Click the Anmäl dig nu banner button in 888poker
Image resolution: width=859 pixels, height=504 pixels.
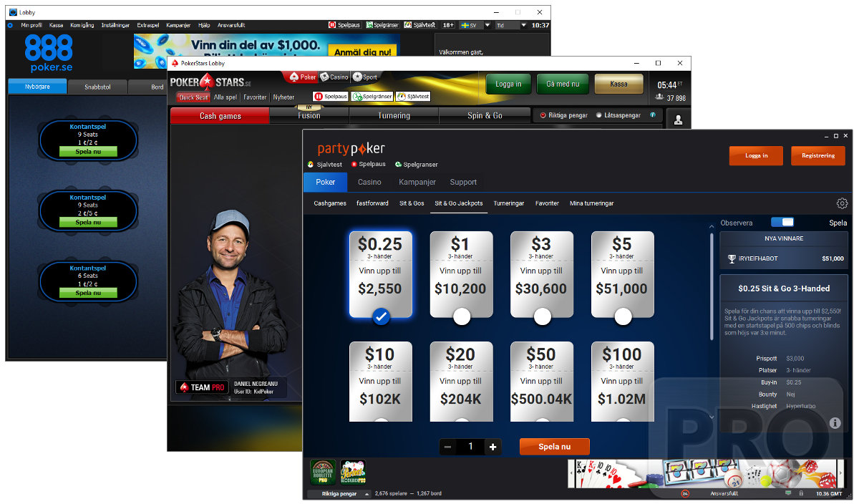364,52
